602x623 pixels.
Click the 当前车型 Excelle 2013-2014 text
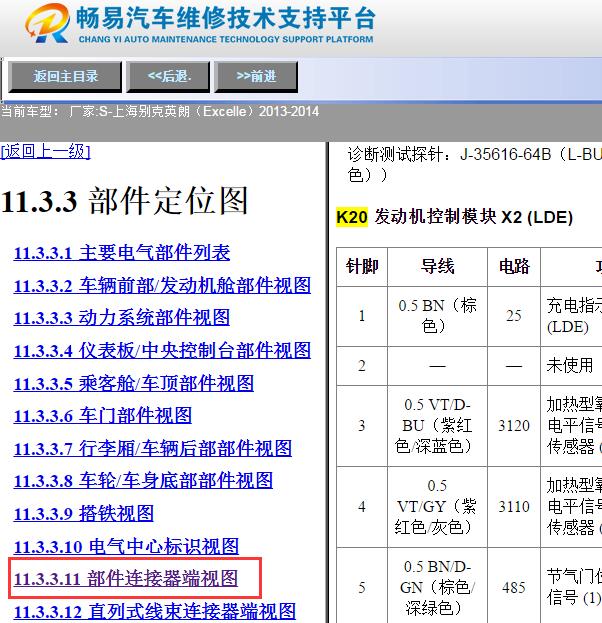pos(160,111)
